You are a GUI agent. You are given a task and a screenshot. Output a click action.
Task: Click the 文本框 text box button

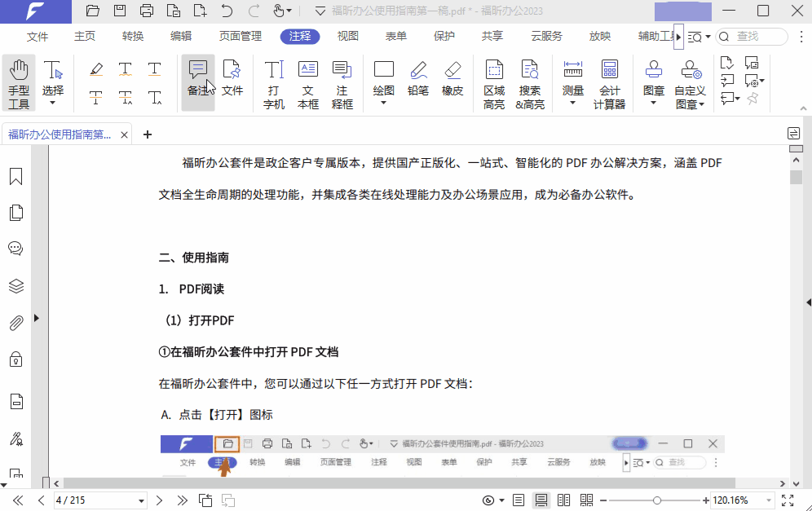tap(307, 81)
